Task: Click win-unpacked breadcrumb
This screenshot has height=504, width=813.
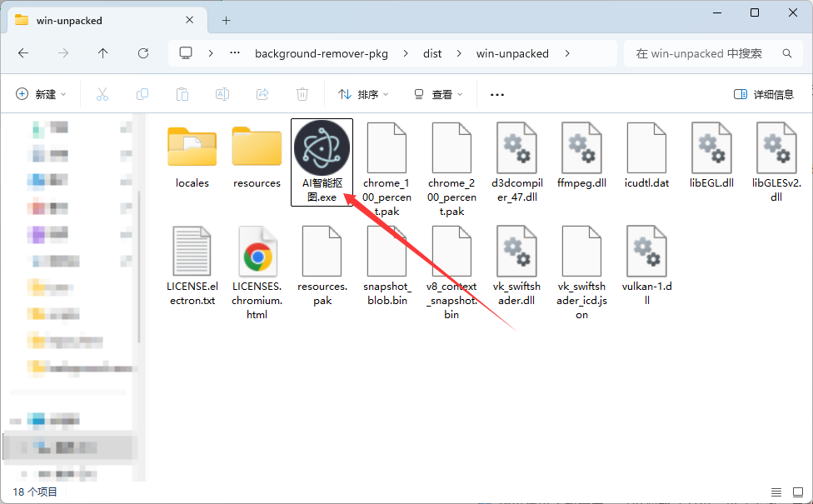Action: (512, 54)
